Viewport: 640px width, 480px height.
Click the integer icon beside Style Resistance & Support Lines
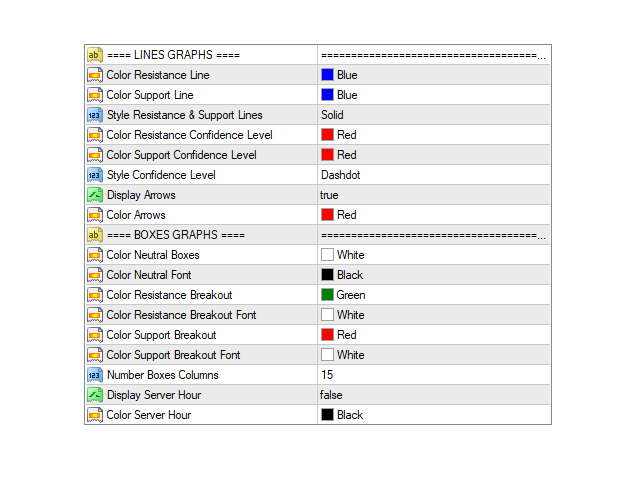pyautogui.click(x=95, y=115)
